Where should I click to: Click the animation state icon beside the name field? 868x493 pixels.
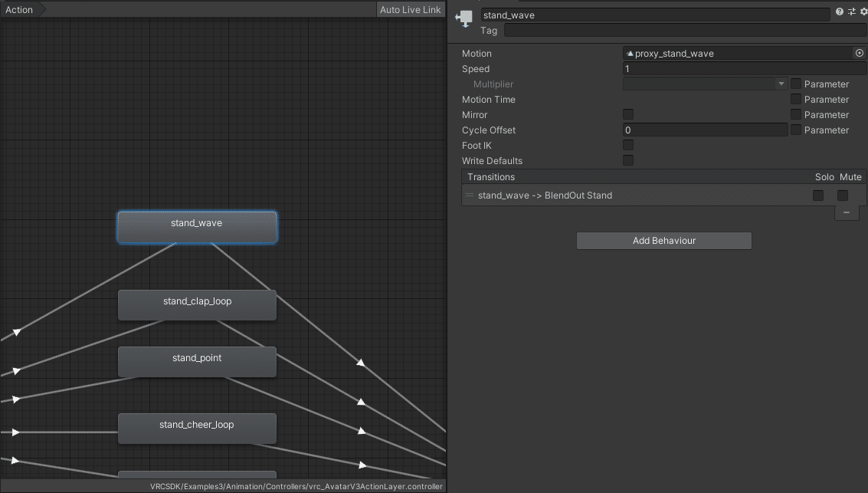tap(464, 18)
